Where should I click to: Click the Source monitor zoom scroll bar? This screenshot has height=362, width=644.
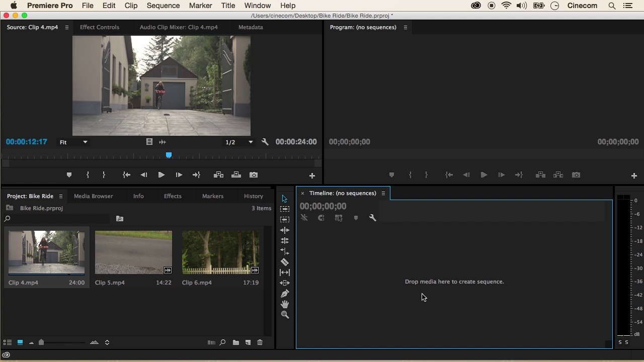(x=161, y=163)
